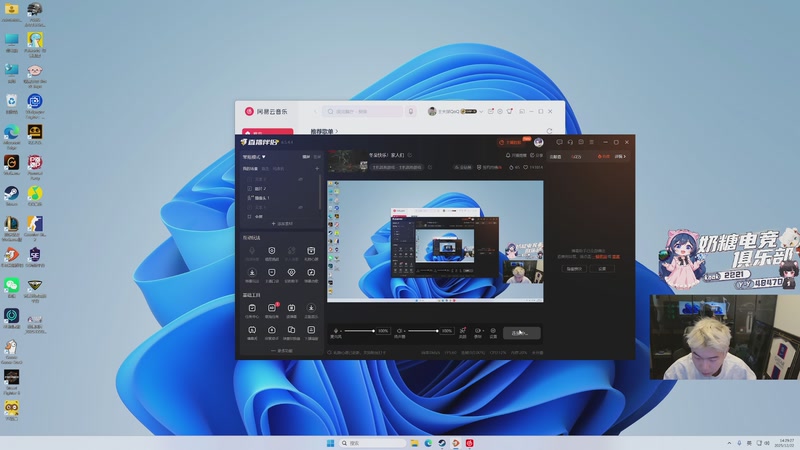The width and height of the screenshot is (800, 450).
Task: Open the mail icon in NetEase Music titlebar
Action: (x=491, y=111)
